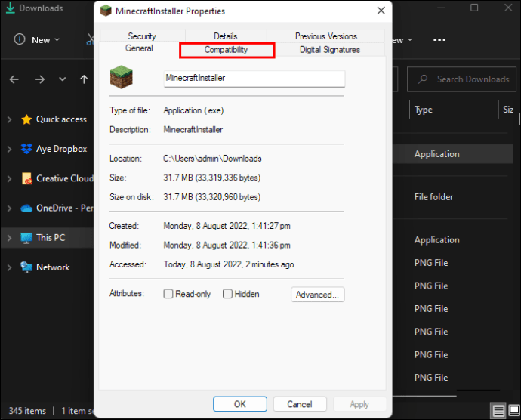
Task: Tick the Hidden attribute checkbox
Action: click(x=227, y=294)
